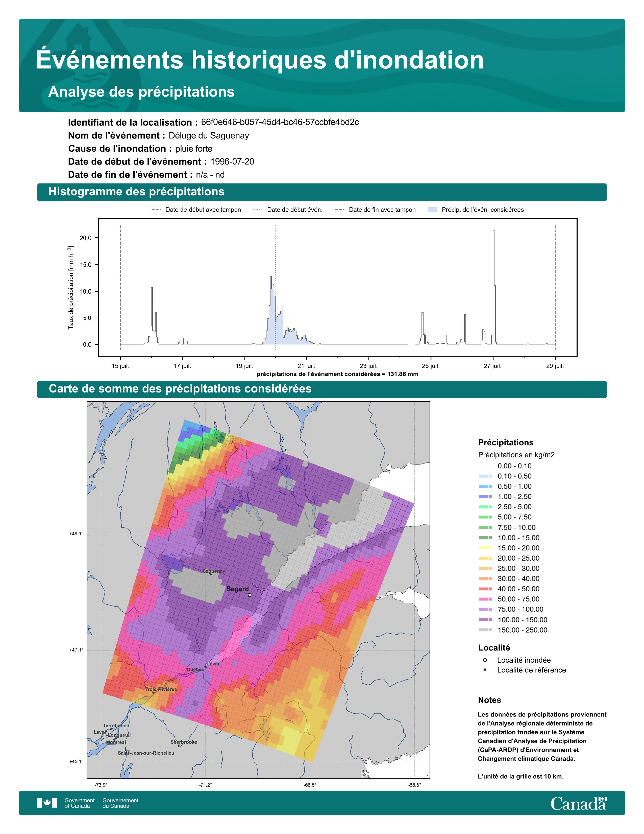Click the Analyse des précipitations subtitle
Screen dimensions: 644x834
141,92
